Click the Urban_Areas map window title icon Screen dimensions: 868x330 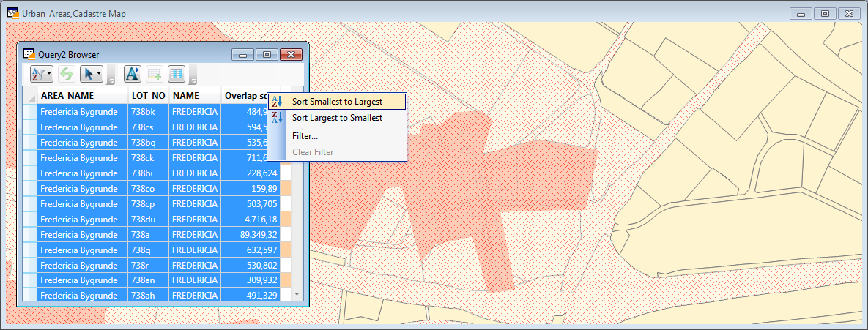12,12
